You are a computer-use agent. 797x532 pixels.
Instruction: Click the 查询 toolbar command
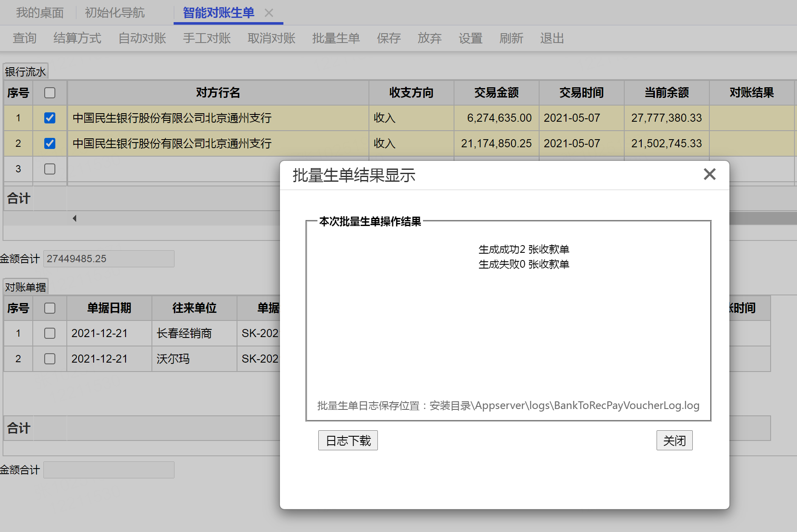point(25,38)
